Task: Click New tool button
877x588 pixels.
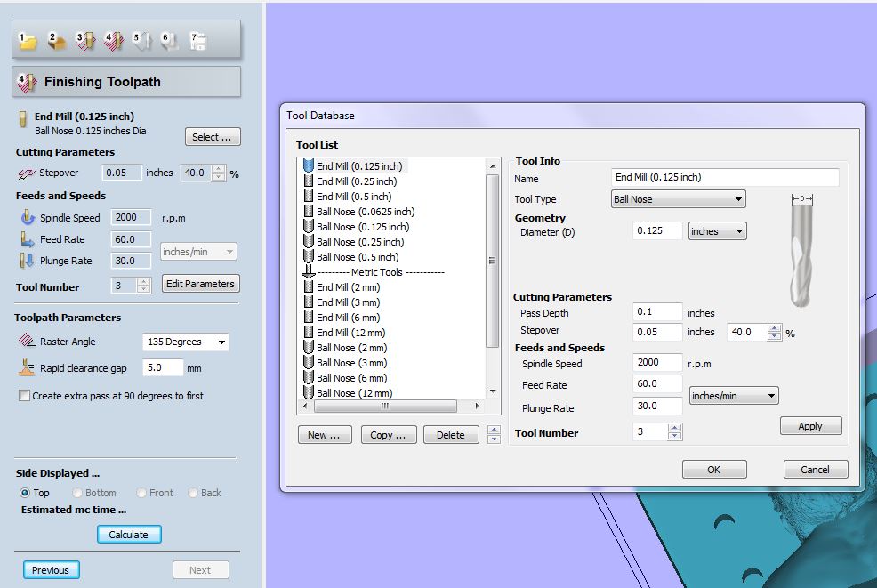Action: (325, 435)
